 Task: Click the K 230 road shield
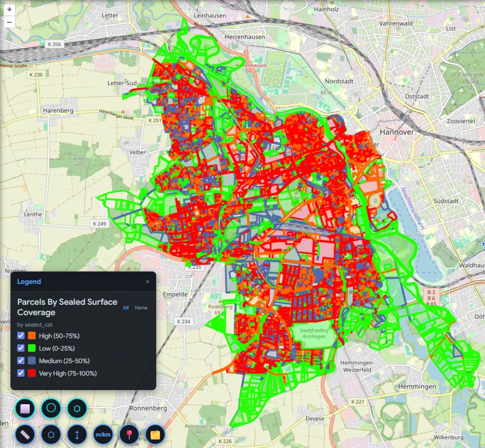(x=36, y=74)
